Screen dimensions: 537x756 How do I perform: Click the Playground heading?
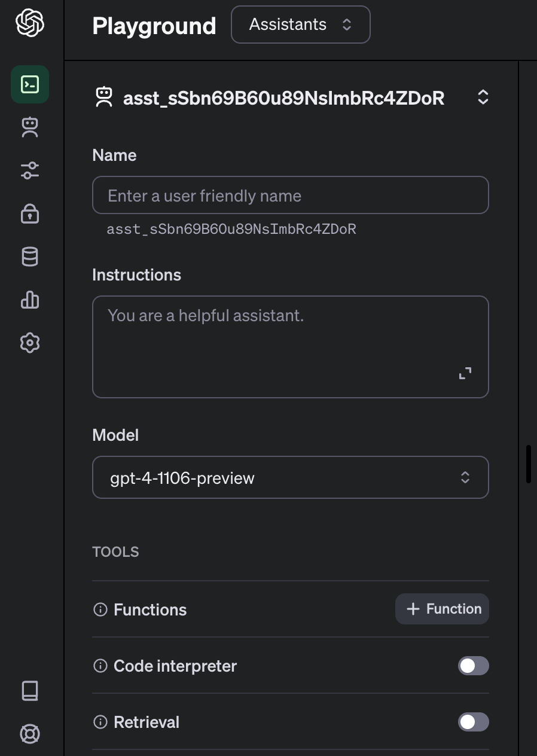pyautogui.click(x=154, y=26)
